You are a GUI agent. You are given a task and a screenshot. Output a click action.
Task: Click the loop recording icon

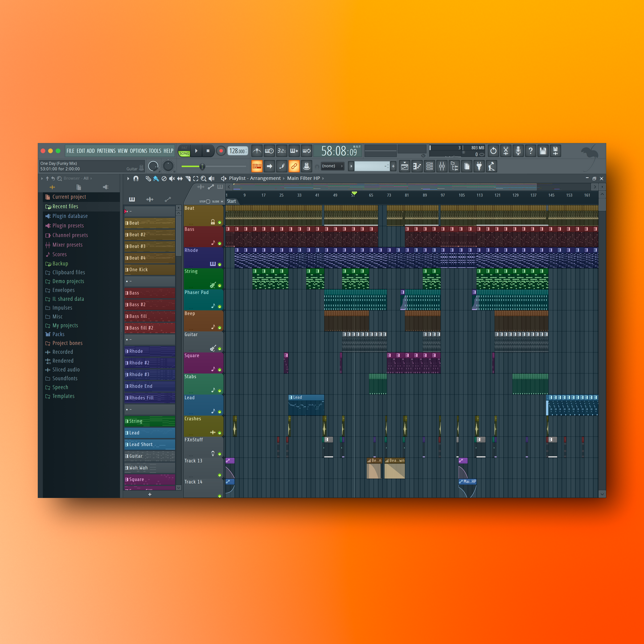pyautogui.click(x=307, y=151)
